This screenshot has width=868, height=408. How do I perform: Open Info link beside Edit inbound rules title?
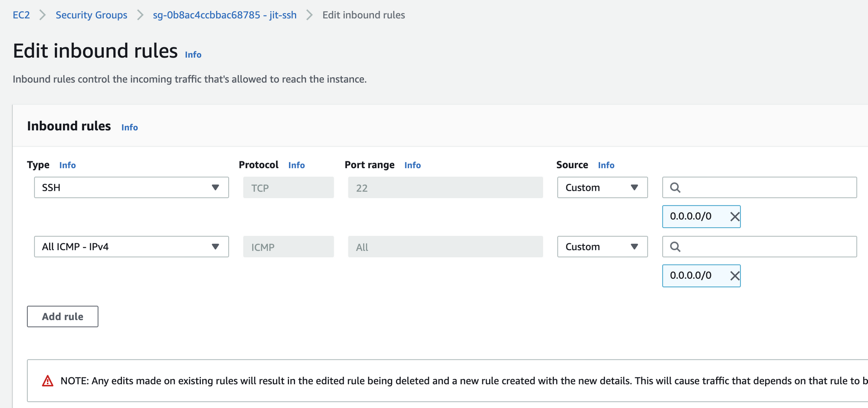[x=193, y=55]
